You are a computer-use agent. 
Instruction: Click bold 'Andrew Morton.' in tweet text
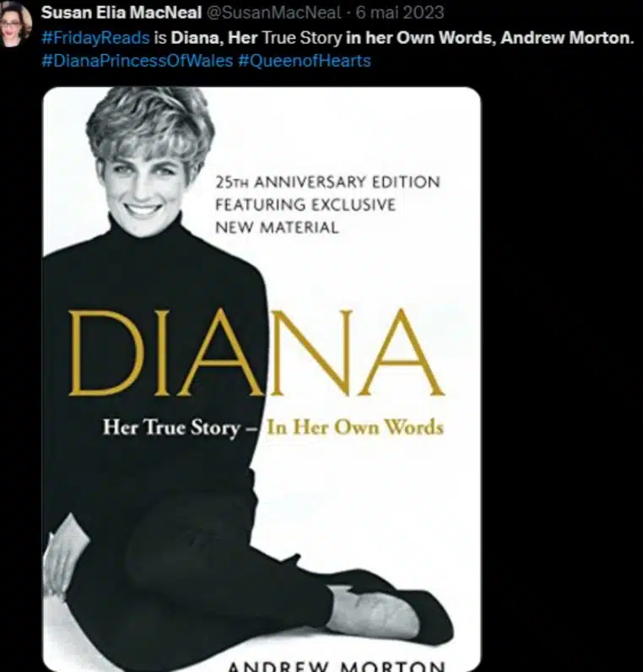(x=567, y=38)
